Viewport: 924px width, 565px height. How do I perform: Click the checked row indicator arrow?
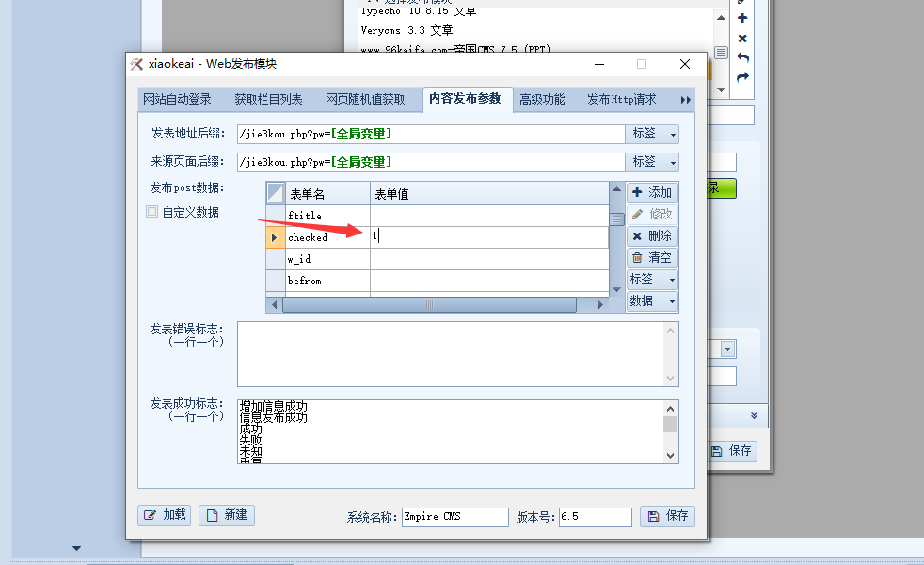275,237
